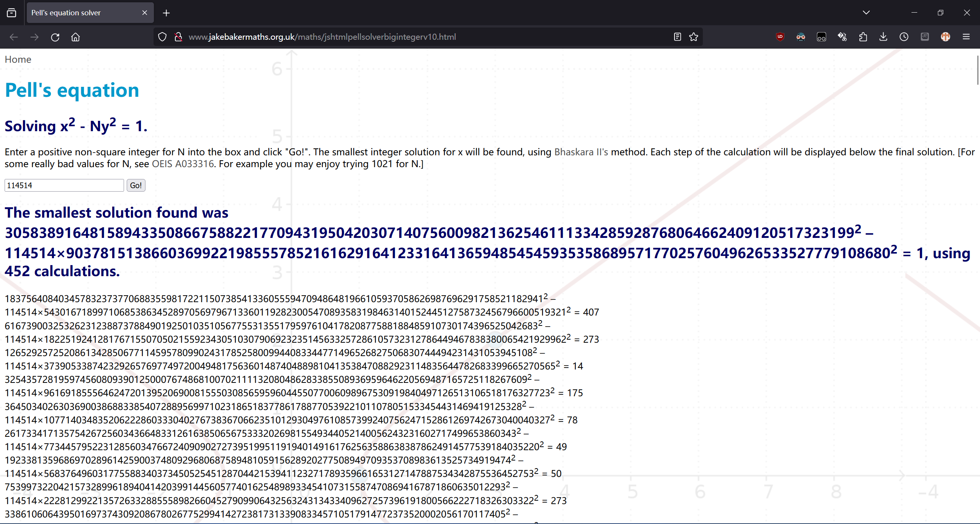Open the browser home page icon
This screenshot has width=980, height=524.
(75, 37)
